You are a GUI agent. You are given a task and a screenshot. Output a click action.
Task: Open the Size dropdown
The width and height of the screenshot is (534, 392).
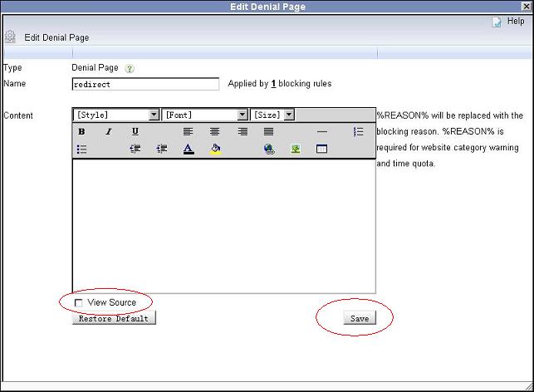[272, 115]
